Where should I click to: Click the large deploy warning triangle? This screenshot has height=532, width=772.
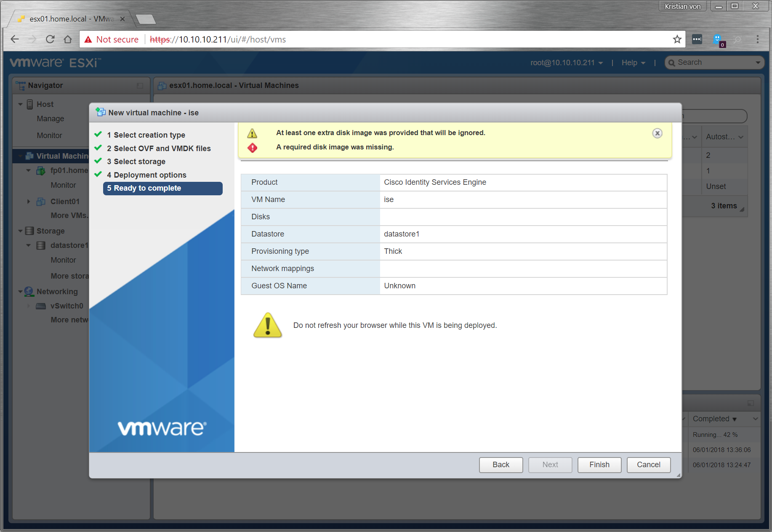click(268, 325)
